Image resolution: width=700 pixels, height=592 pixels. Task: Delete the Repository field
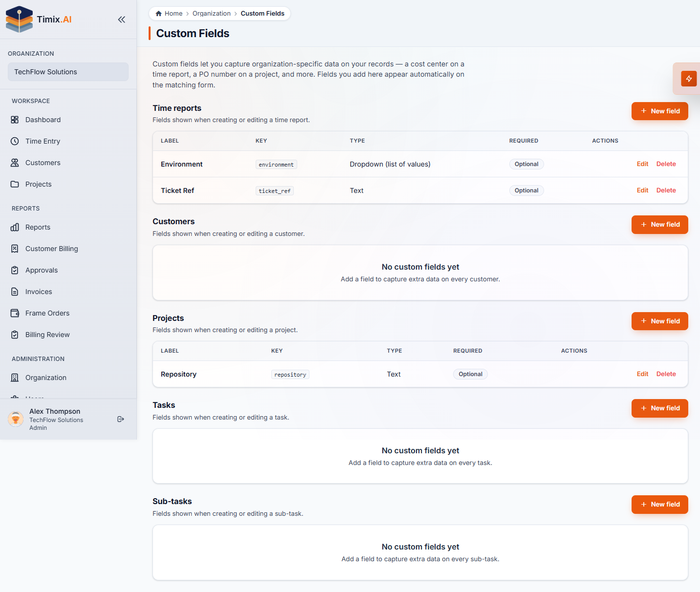click(666, 374)
